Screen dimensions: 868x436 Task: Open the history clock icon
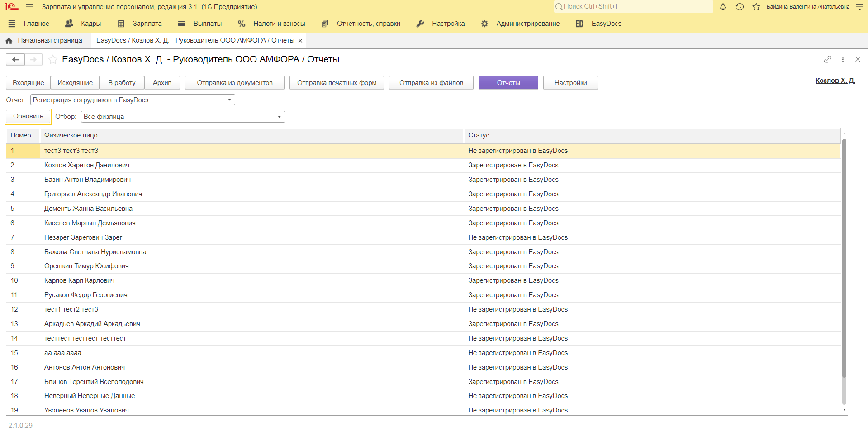(740, 7)
